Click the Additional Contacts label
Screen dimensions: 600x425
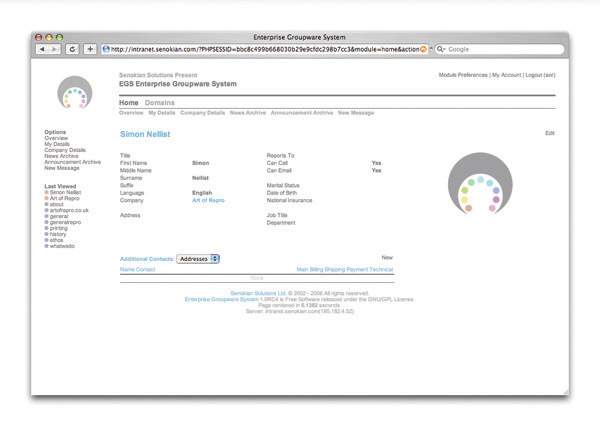tap(147, 259)
